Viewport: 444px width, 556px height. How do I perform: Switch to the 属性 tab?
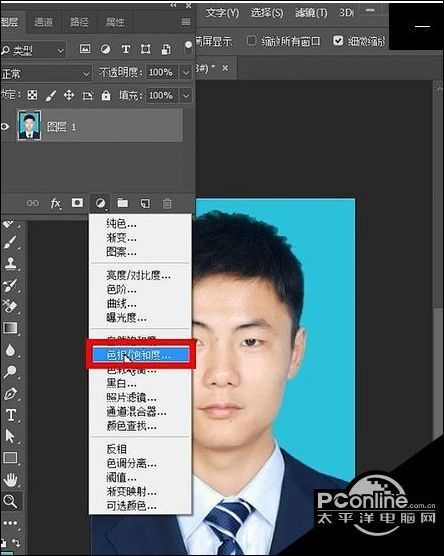(115, 22)
